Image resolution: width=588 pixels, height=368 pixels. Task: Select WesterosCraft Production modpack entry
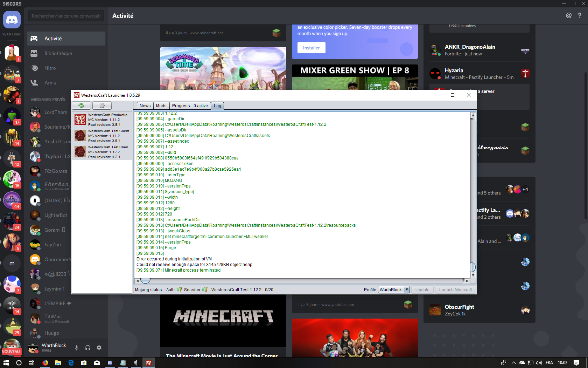(x=102, y=120)
